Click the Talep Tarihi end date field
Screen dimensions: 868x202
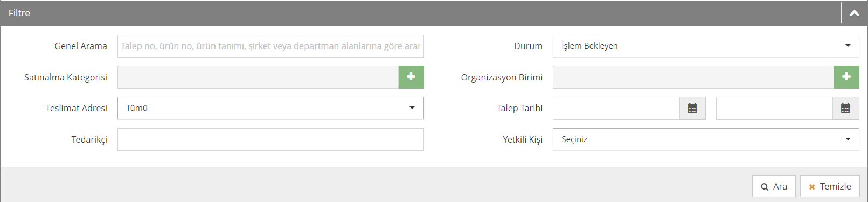coord(774,108)
